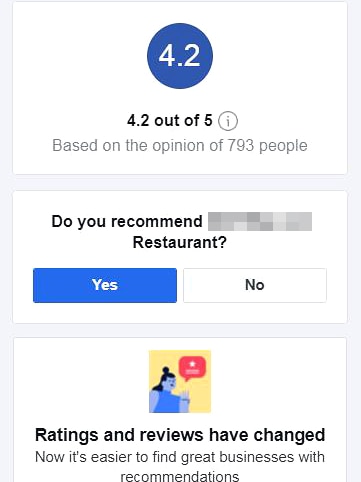Click 'Based on the opinion of 793 people'

click(x=180, y=145)
